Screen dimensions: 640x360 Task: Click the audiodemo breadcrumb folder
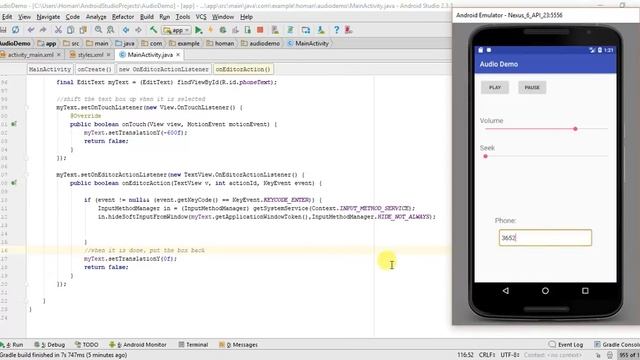tap(260, 43)
